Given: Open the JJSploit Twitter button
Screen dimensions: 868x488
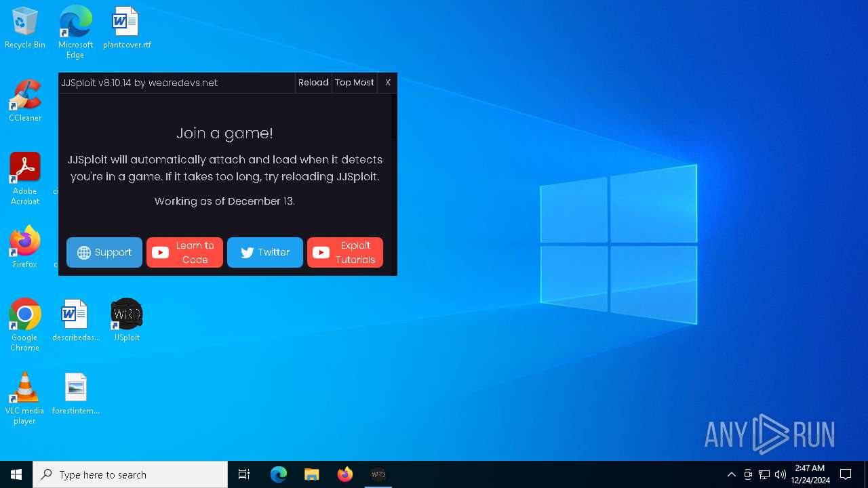Looking at the screenshot, I should click(265, 252).
